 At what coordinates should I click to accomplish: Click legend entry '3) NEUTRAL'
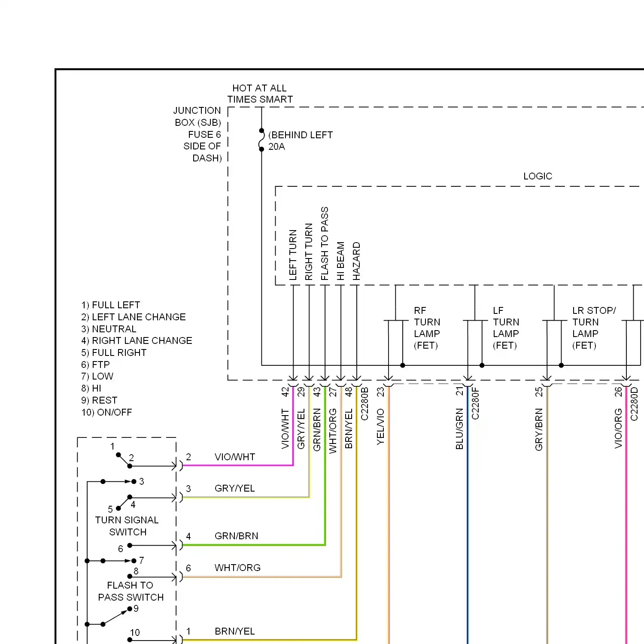coord(109,329)
